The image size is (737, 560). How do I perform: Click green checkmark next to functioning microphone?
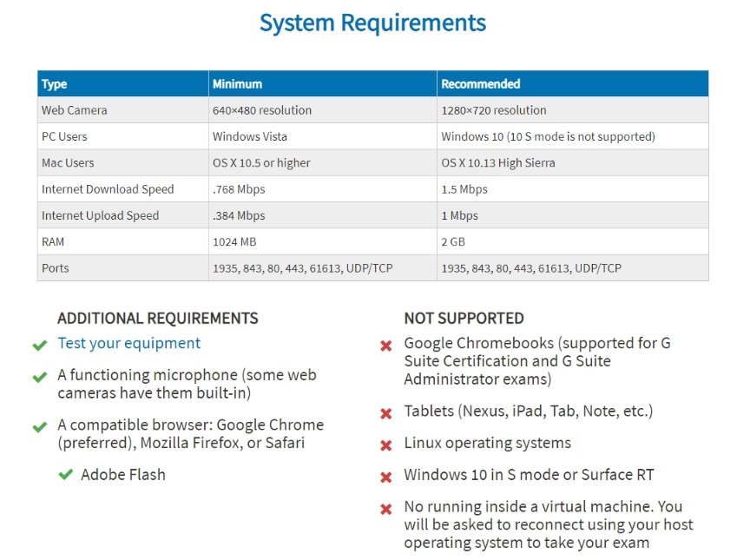(x=39, y=377)
